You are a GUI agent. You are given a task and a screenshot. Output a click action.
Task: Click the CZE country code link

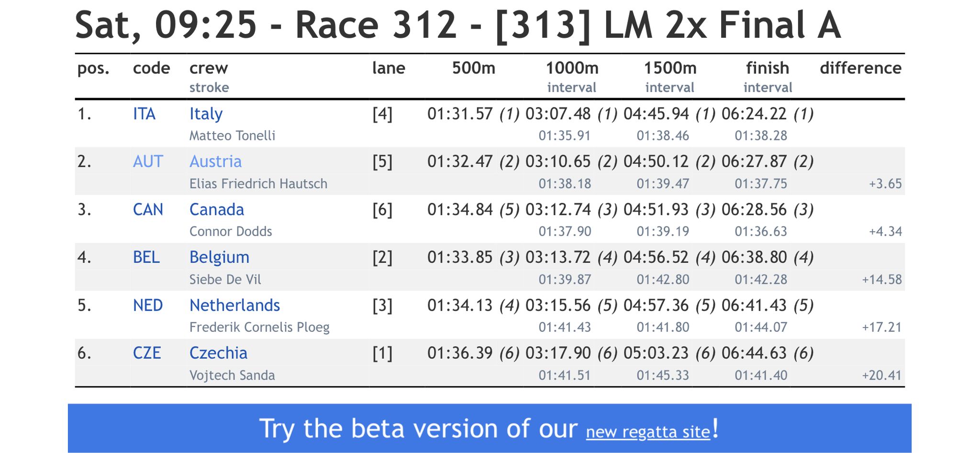coord(146,353)
